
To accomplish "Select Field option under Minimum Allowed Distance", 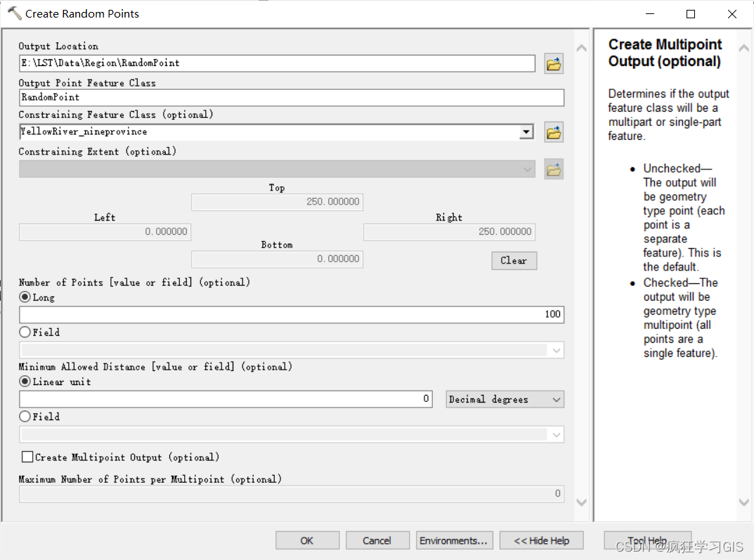I will [25, 416].
